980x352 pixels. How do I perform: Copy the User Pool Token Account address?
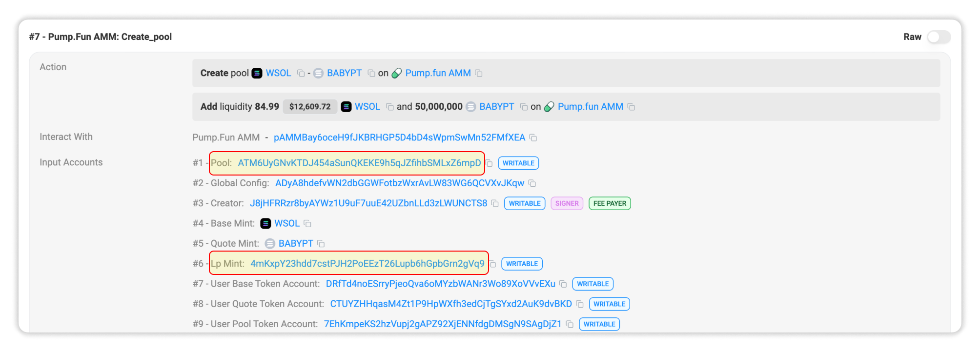pos(570,324)
